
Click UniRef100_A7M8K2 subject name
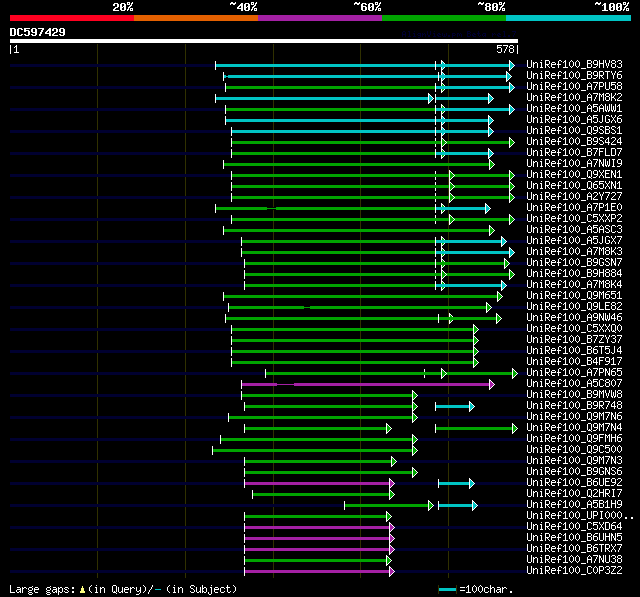(574, 98)
